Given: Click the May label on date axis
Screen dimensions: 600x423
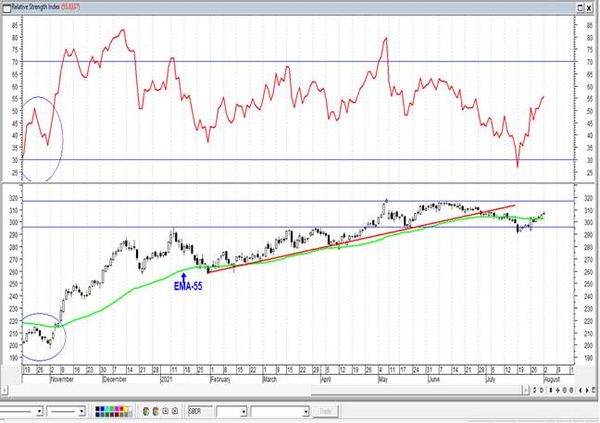Looking at the screenshot, I should pyautogui.click(x=383, y=379).
